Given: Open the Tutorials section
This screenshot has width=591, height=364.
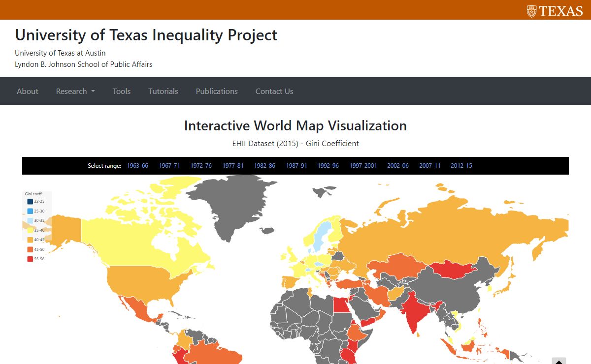Looking at the screenshot, I should pos(163,91).
